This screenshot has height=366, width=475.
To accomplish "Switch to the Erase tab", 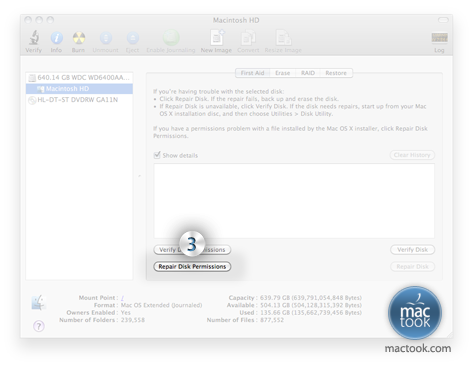I will [282, 73].
